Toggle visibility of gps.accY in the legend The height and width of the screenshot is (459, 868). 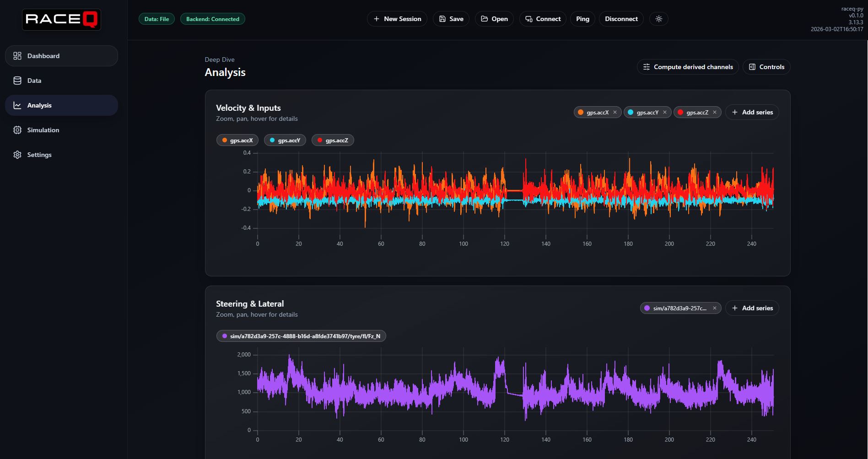285,140
